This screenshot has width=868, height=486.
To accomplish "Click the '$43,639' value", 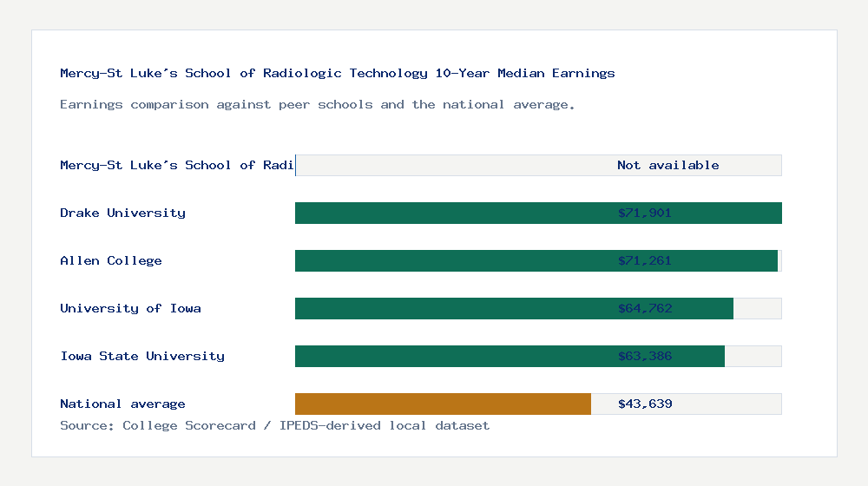I will point(645,404).
